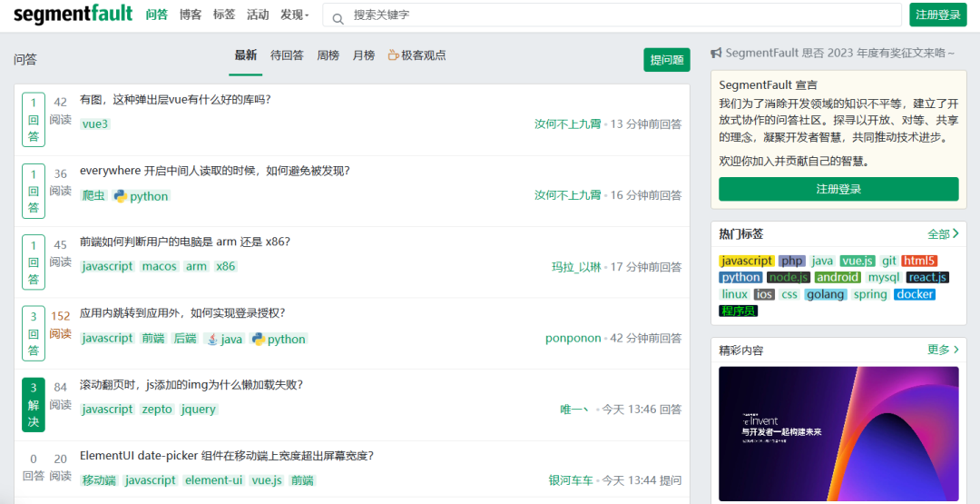This screenshot has height=504, width=980.
Task: Click the 程序员 hot tag
Action: click(x=738, y=311)
